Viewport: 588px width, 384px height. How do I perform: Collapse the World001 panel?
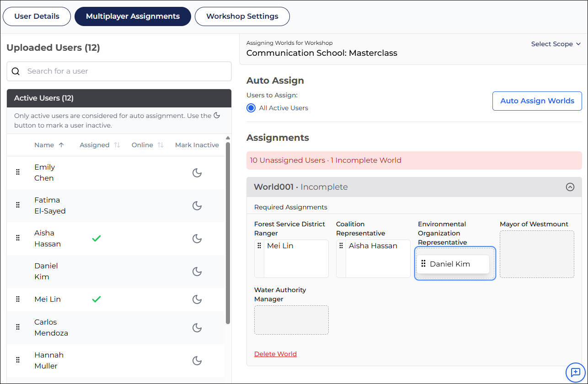[x=570, y=187]
